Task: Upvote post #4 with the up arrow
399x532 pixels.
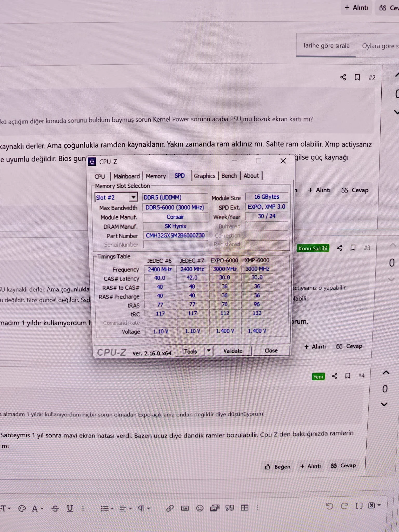Action: coord(386,373)
